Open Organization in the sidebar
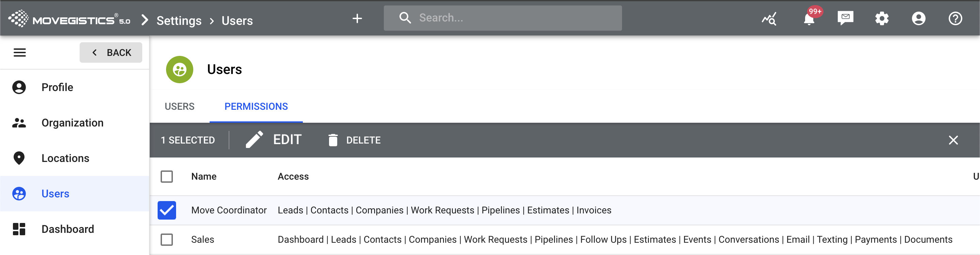Screen dimensions: 980x255 pos(72,123)
